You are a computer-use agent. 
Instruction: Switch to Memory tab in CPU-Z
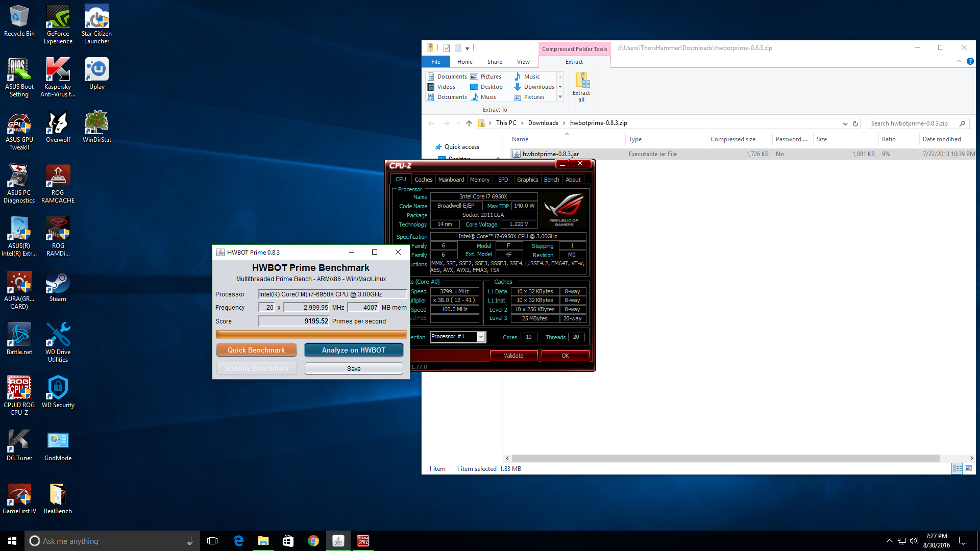click(480, 180)
